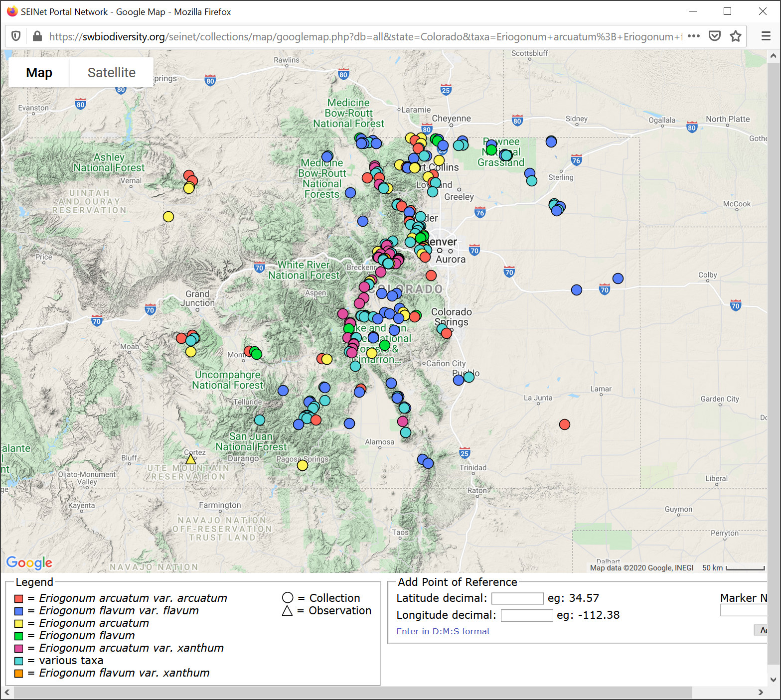Click the blue marker directly north of Sterling
This screenshot has width=781, height=700.
(551, 142)
